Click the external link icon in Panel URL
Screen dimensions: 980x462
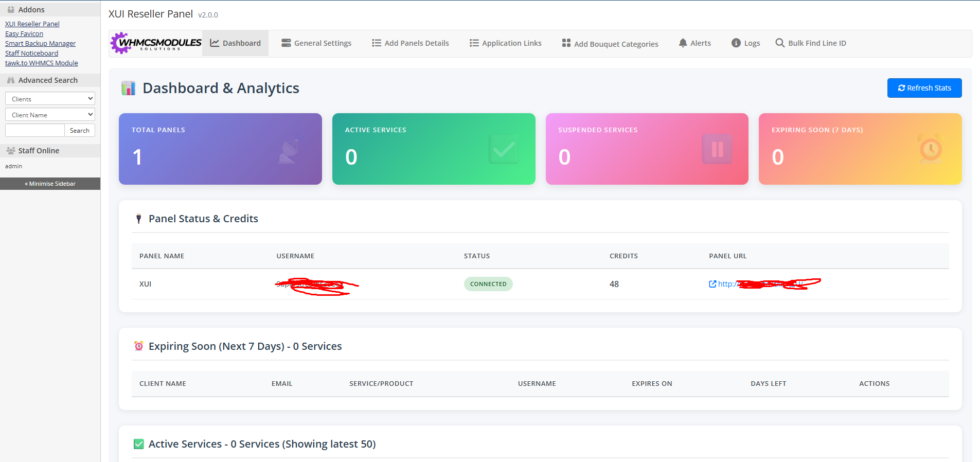712,284
